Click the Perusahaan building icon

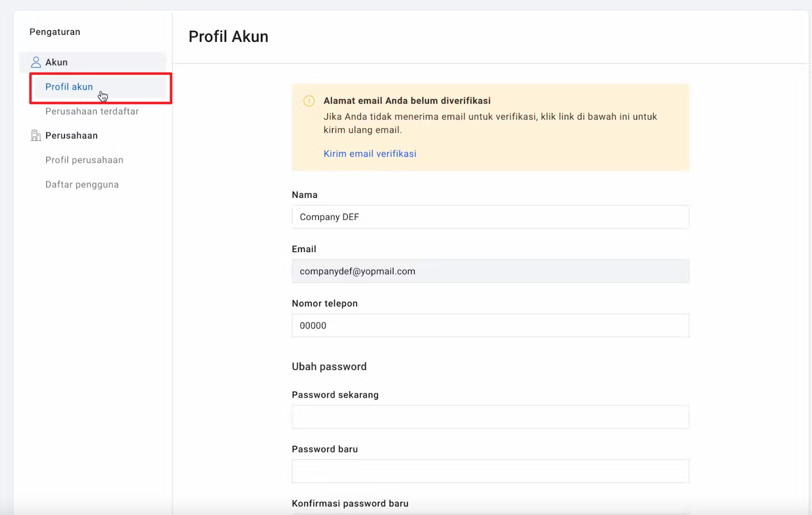point(36,135)
